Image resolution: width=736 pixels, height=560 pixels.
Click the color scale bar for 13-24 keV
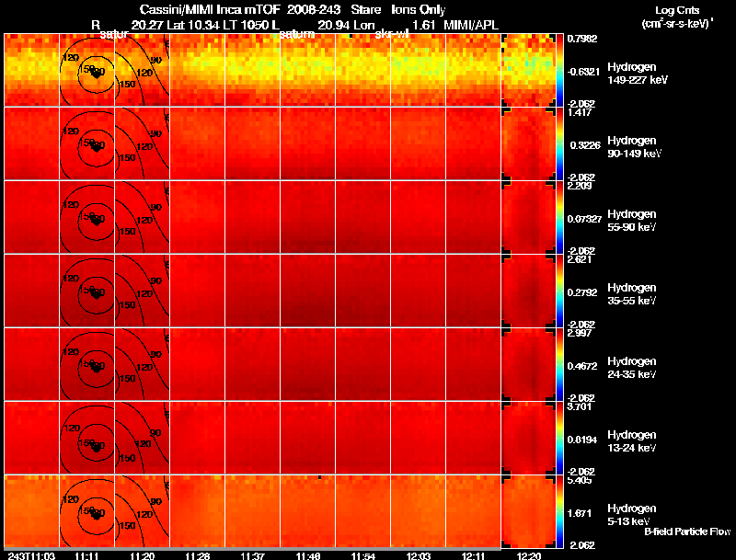pyautogui.click(x=559, y=439)
